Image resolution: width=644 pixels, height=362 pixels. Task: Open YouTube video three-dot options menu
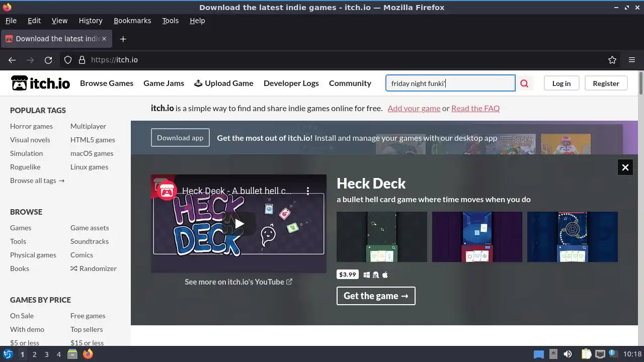coord(308,191)
